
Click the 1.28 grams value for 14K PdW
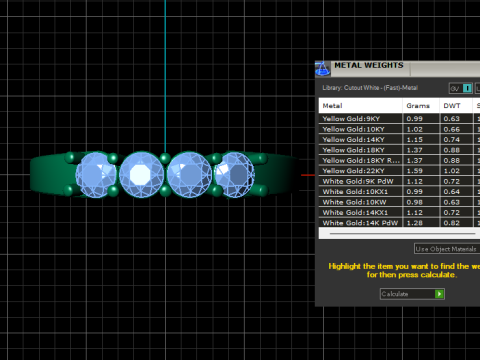(x=414, y=223)
